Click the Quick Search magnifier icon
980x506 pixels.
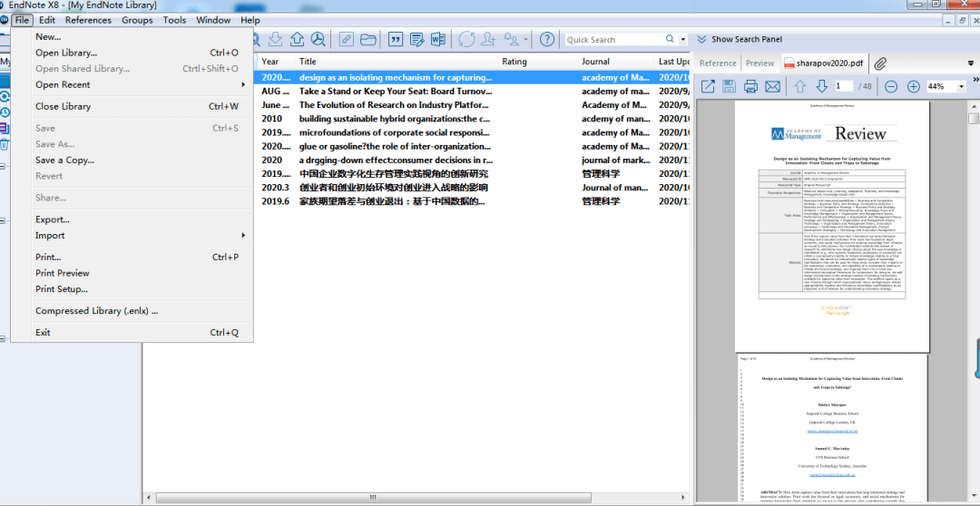670,39
